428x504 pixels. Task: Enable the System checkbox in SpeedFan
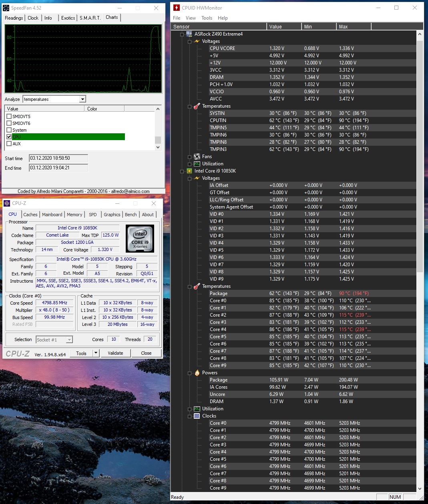[x=8, y=130]
